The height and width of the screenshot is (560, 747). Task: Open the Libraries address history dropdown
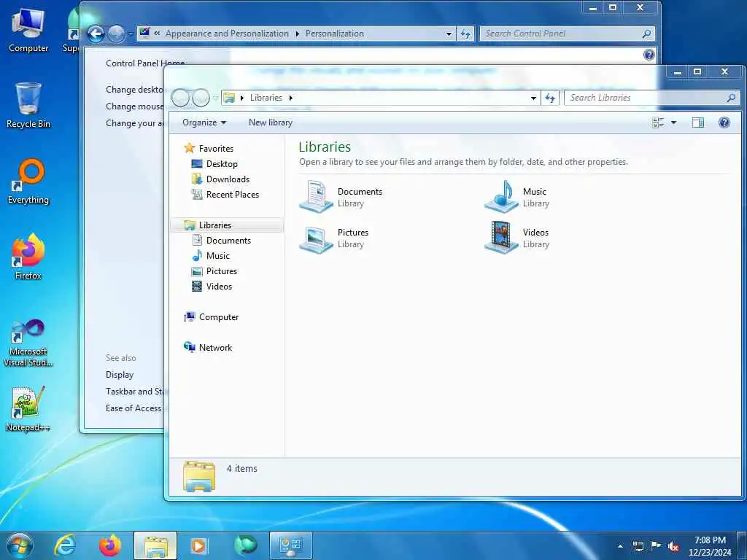[x=533, y=98]
